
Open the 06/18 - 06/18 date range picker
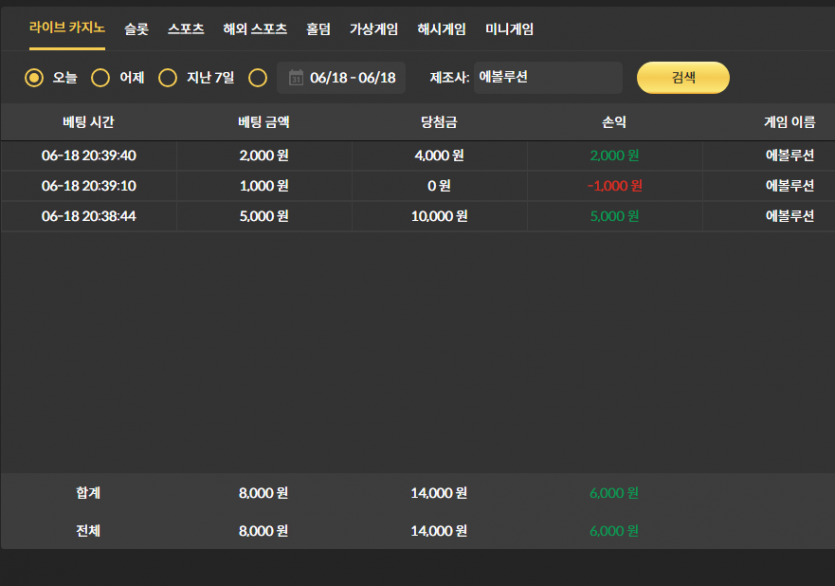click(x=341, y=78)
